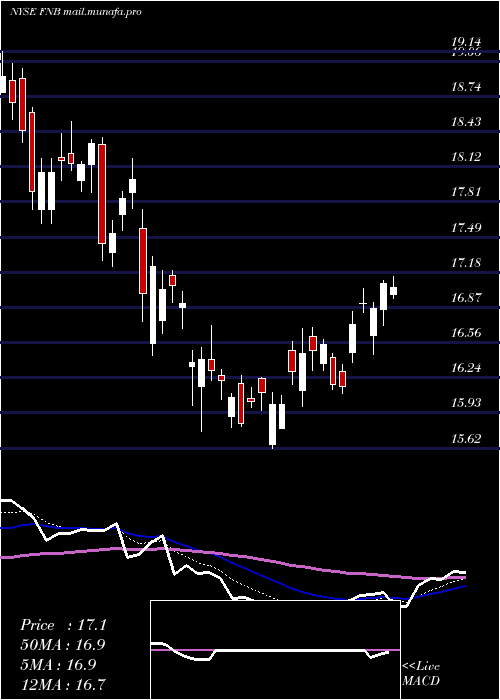Click the 50MA : 16.9 readout
The image size is (500, 700).
(x=62, y=645)
